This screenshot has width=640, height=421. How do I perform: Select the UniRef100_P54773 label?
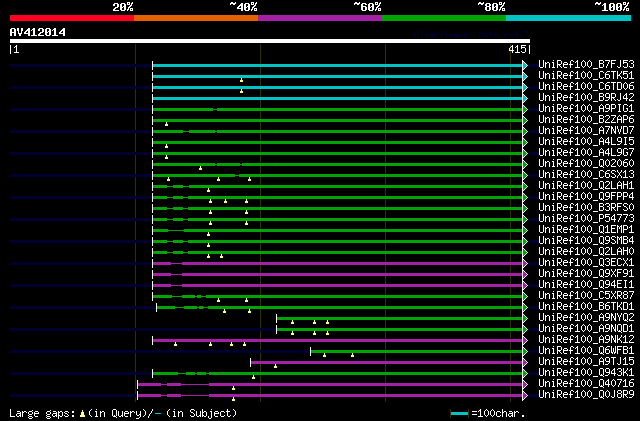(586, 218)
